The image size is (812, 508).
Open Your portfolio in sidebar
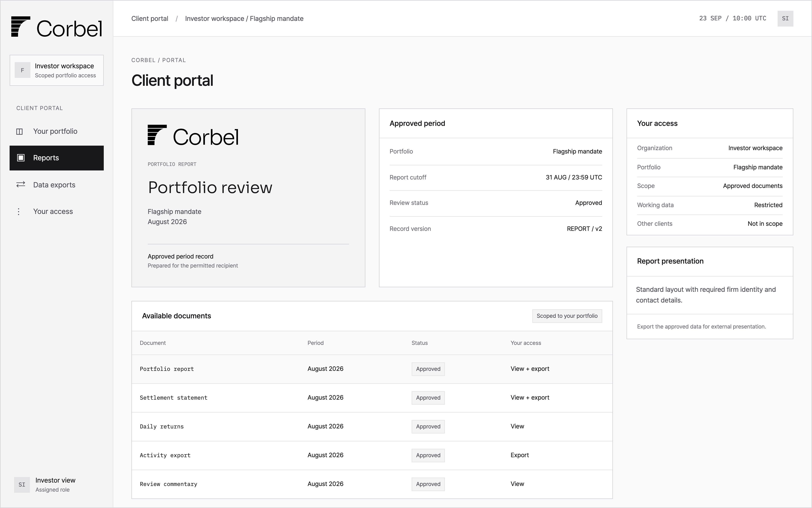click(x=57, y=131)
